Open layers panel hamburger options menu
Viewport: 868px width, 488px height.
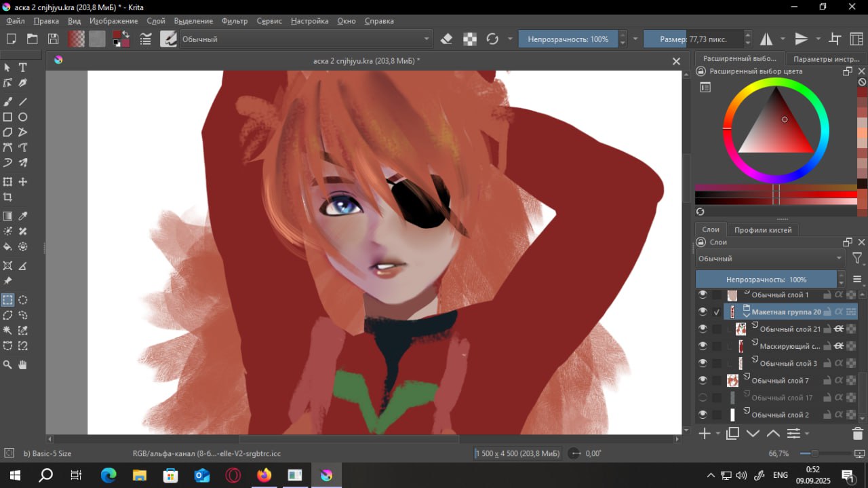(x=857, y=279)
